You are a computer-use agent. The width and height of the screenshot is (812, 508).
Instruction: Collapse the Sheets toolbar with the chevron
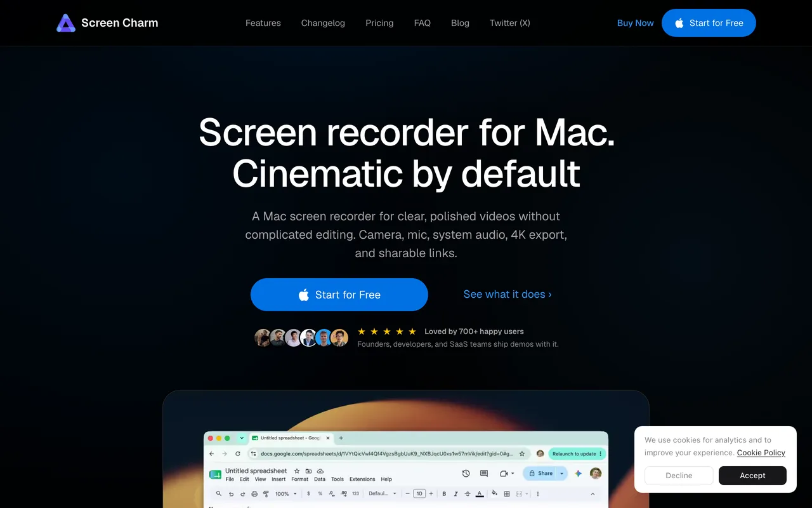click(593, 493)
